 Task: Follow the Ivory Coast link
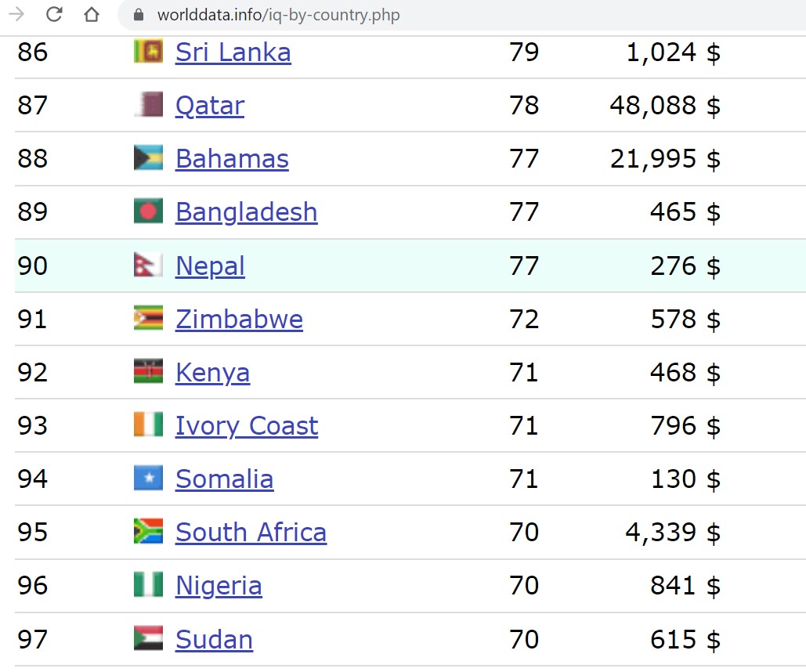coord(246,426)
